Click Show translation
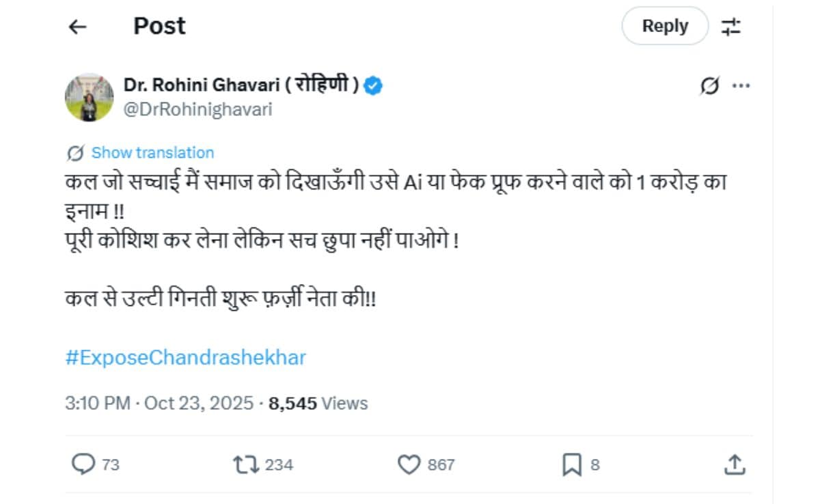 (152, 152)
